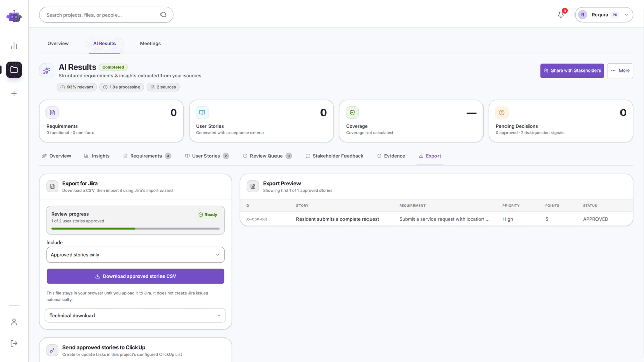
Task: Click the POINTS column header
Action: pyautogui.click(x=552, y=206)
